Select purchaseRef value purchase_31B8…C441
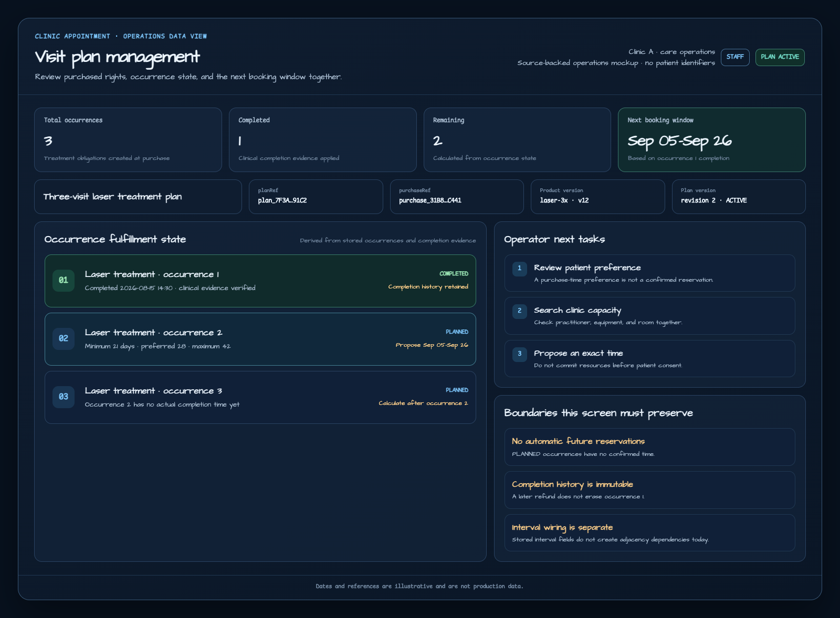The width and height of the screenshot is (840, 618). (x=430, y=200)
